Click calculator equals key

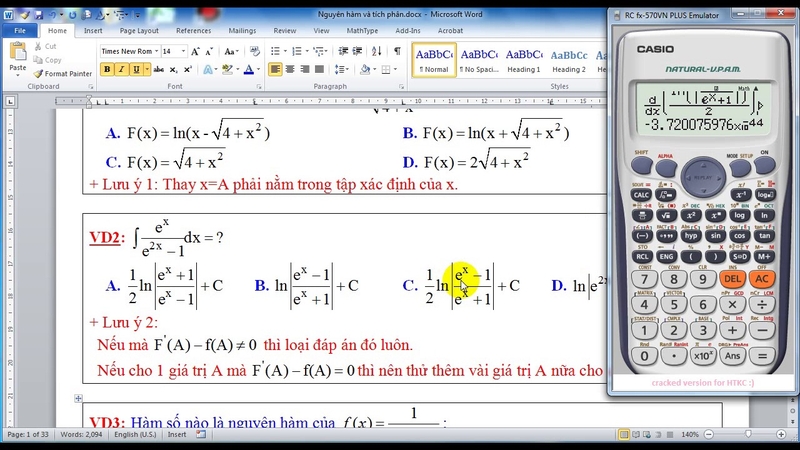point(762,356)
